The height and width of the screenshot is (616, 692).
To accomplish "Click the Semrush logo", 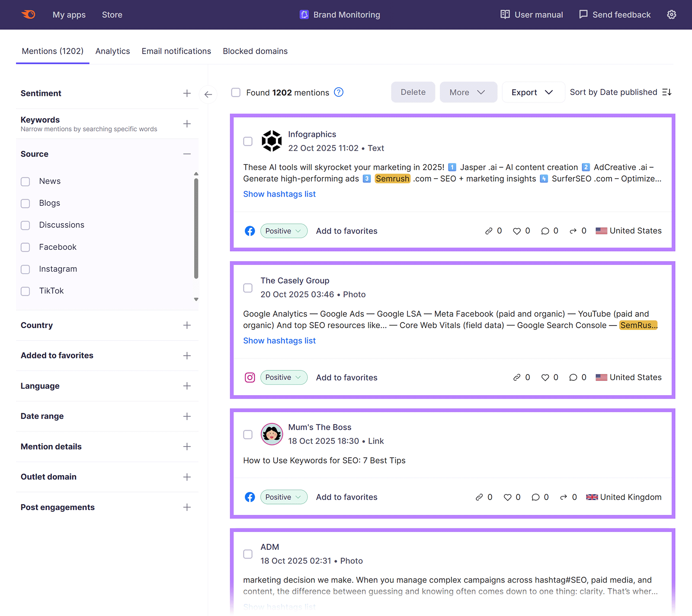I will 28,14.
